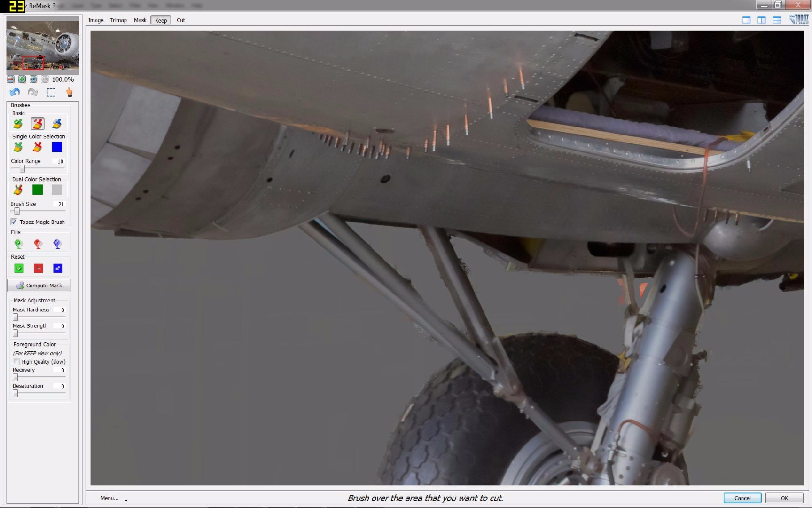Screen dimensions: 812x508
Task: Select the red Cut basic brush
Action: (x=38, y=124)
